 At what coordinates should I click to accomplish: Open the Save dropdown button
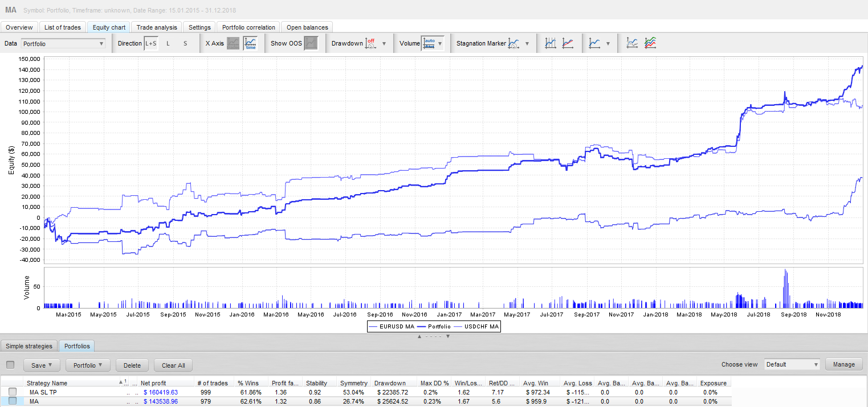point(42,365)
